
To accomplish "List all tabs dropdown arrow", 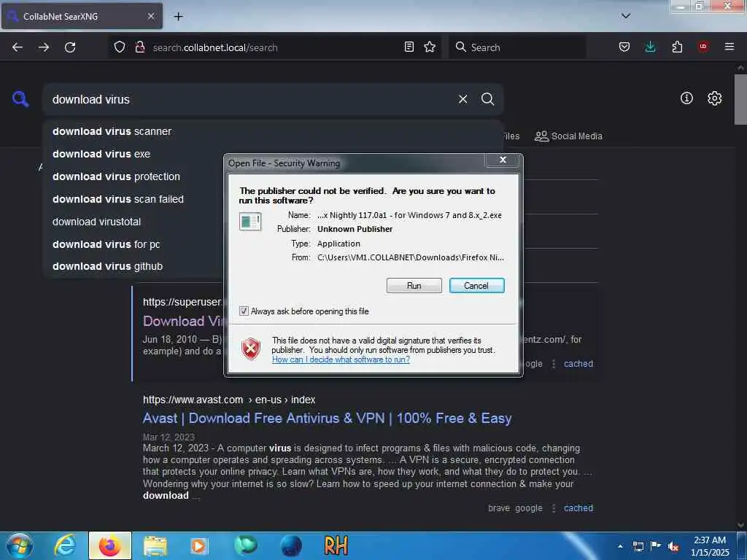I will pyautogui.click(x=626, y=16).
